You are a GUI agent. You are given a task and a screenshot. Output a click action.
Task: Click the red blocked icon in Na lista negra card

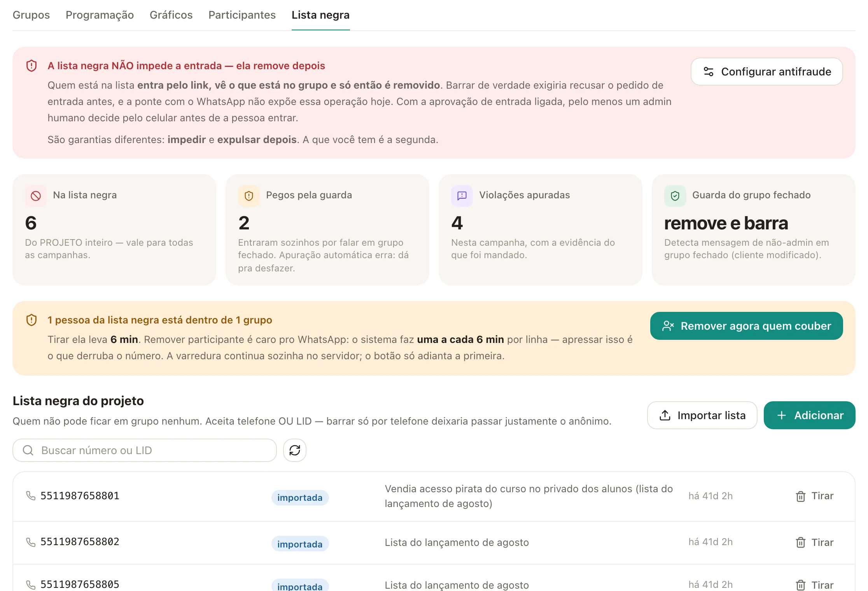36,196
